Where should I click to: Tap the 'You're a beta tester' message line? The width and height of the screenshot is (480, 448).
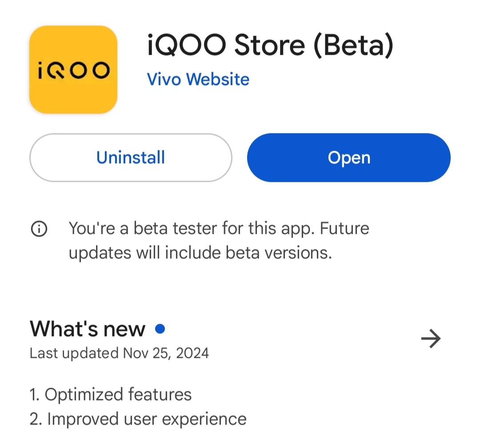click(219, 228)
